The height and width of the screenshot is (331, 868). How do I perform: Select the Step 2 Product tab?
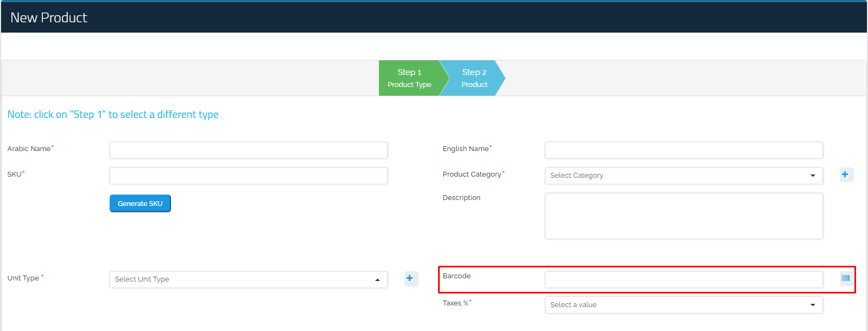tap(474, 78)
